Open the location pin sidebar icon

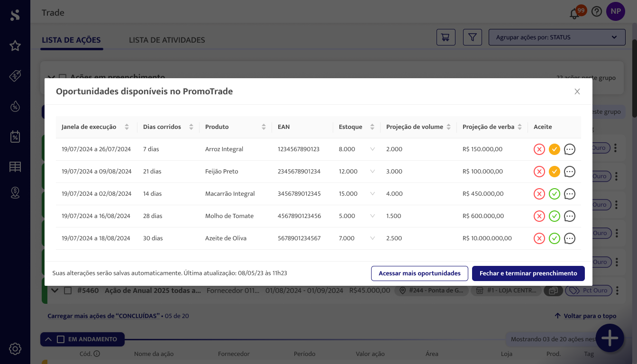pos(15,192)
